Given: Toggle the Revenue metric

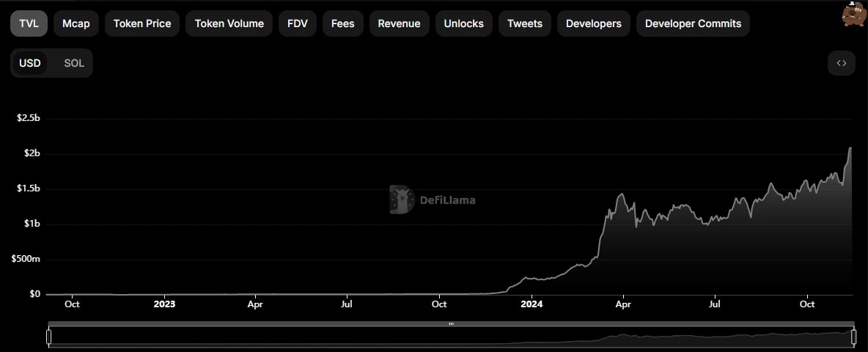Looking at the screenshot, I should (399, 23).
